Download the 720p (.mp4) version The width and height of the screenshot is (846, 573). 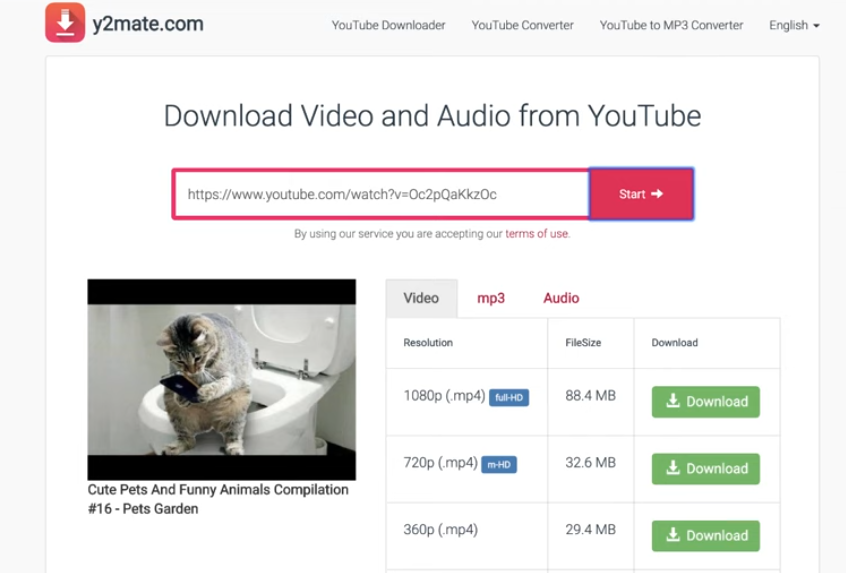706,468
